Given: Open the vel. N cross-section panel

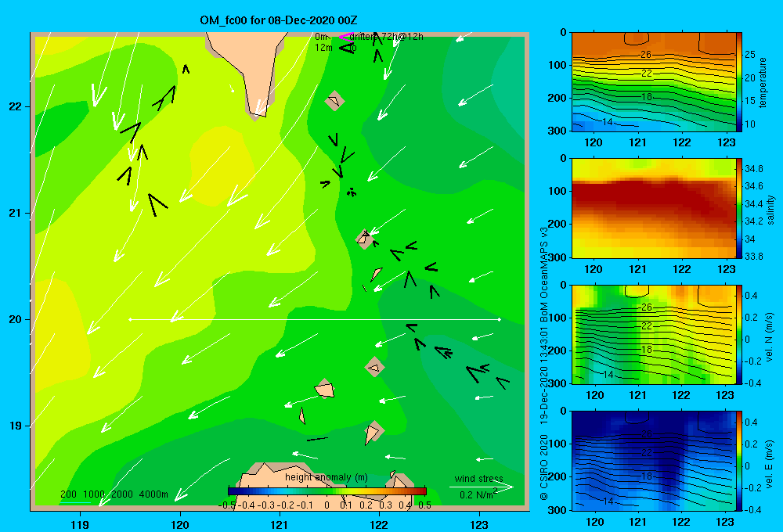Looking at the screenshot, I should click(653, 334).
